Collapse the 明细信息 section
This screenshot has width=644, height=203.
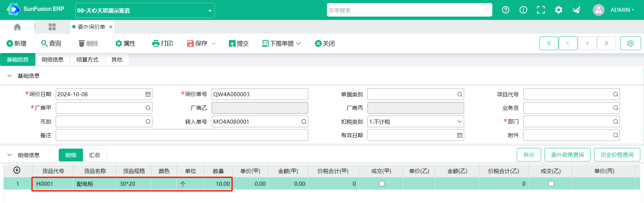click(x=9, y=155)
